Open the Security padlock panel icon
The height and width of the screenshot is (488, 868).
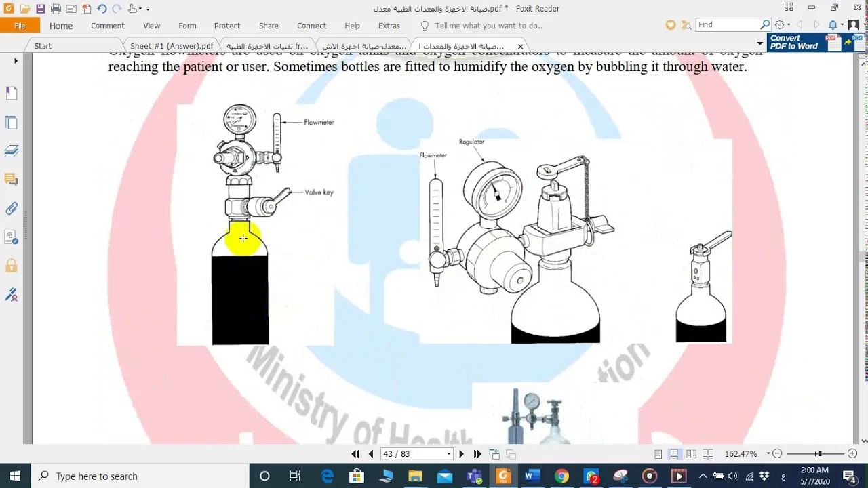[x=12, y=266]
